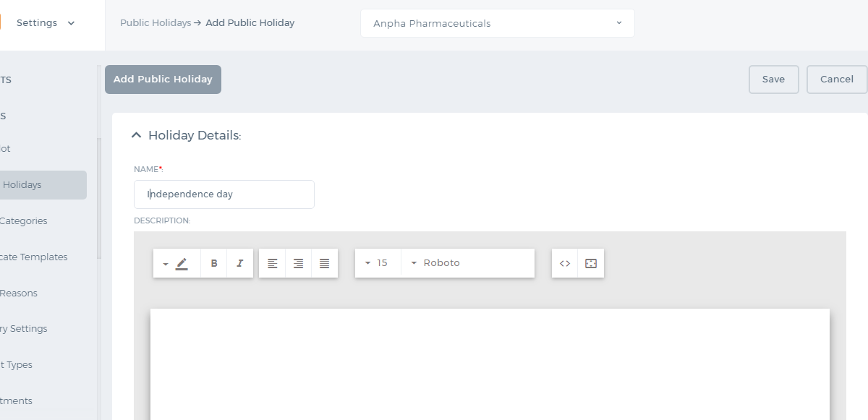Cancel adding the public holiday

(x=837, y=80)
